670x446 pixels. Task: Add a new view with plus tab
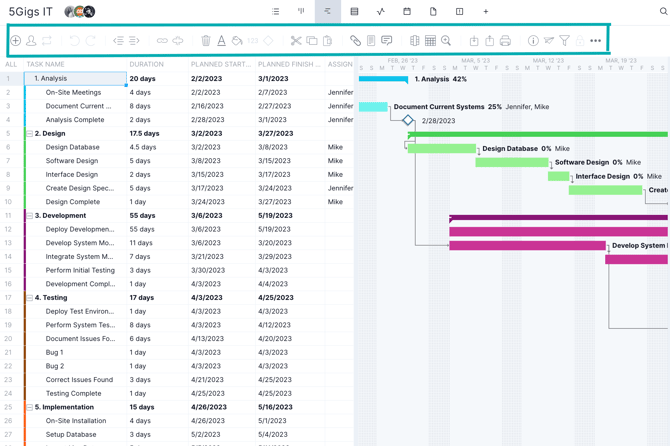(486, 12)
